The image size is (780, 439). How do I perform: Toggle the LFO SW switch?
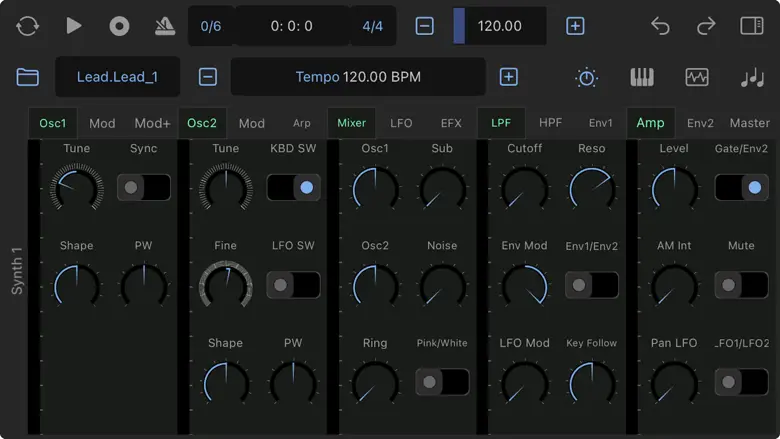293,285
